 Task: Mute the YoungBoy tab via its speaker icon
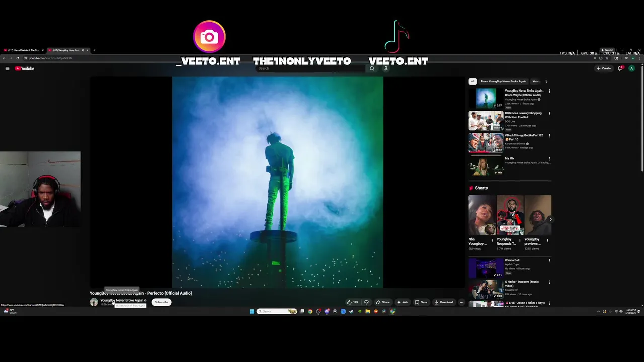click(x=83, y=50)
